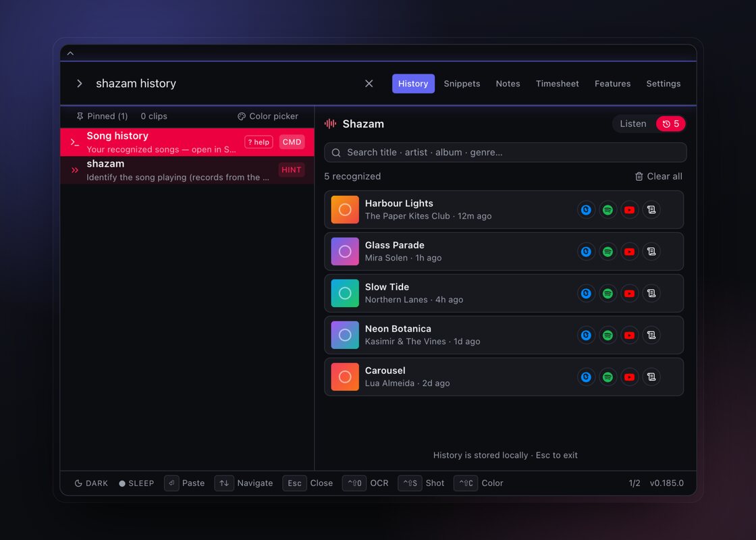Open the Settings tab

click(x=664, y=84)
